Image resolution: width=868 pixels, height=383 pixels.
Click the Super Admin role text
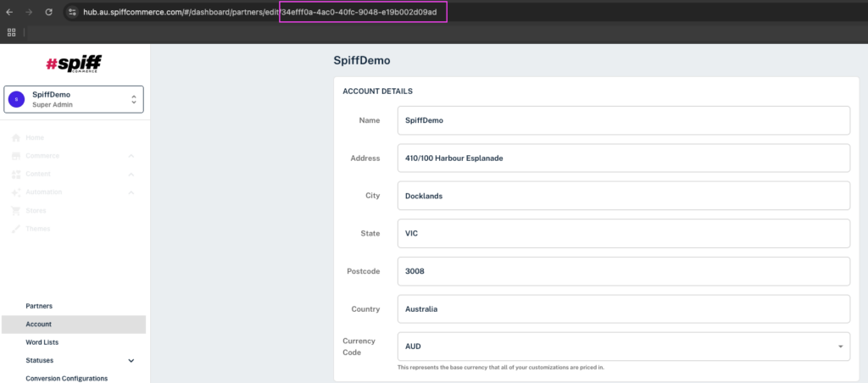tap(52, 104)
